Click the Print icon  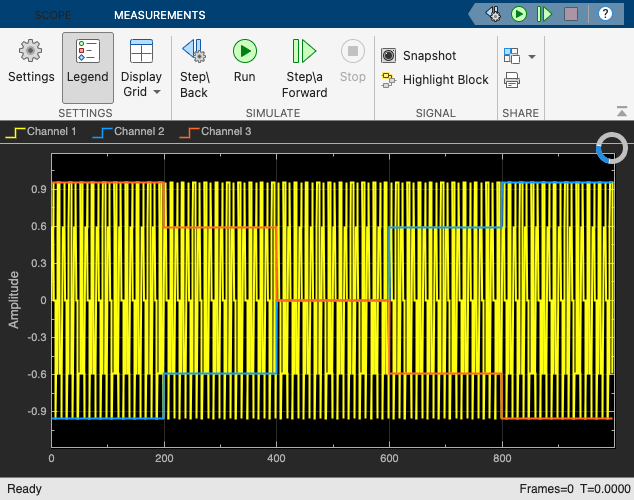coord(512,81)
